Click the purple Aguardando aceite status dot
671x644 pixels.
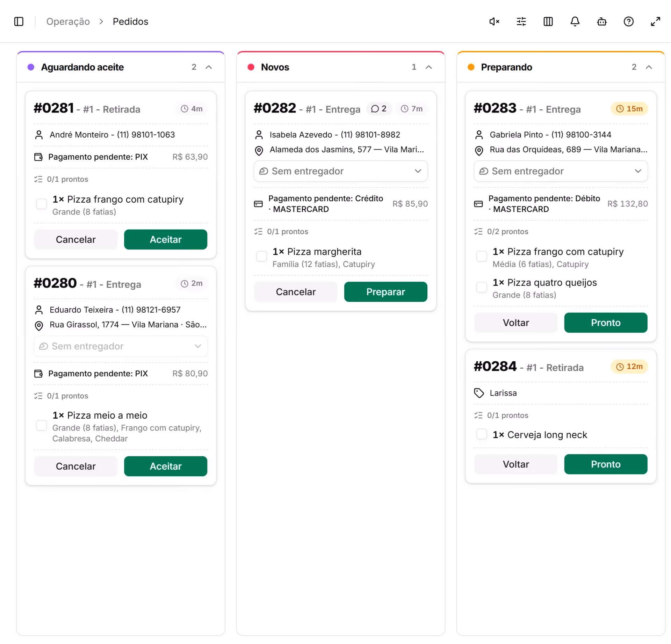pos(31,67)
